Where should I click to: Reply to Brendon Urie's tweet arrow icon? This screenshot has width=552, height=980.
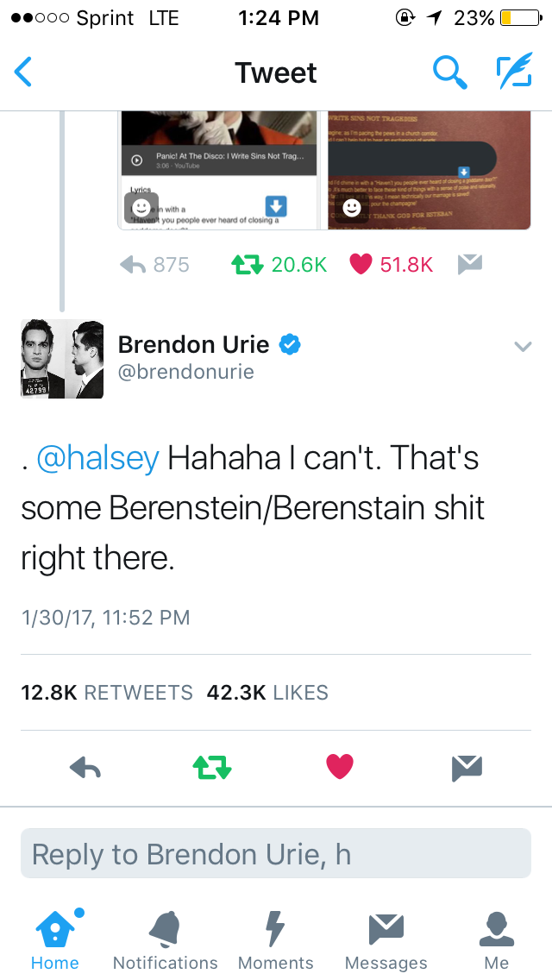click(85, 768)
